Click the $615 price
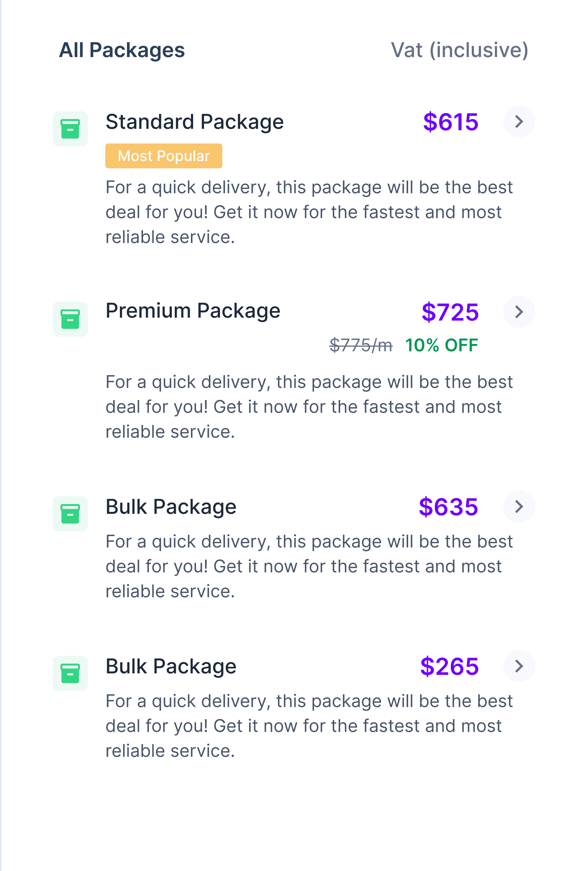 (x=451, y=122)
